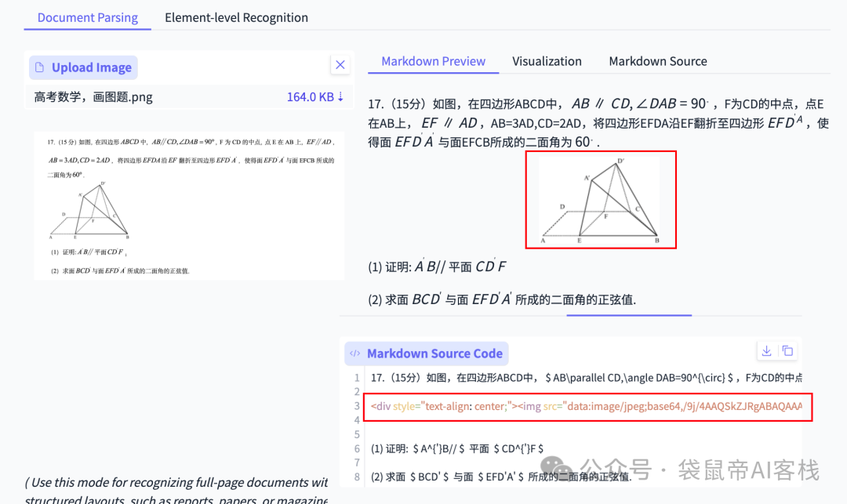Click source line 6 starting with (1) 证明
The height and width of the screenshot is (504, 847).
point(457,448)
